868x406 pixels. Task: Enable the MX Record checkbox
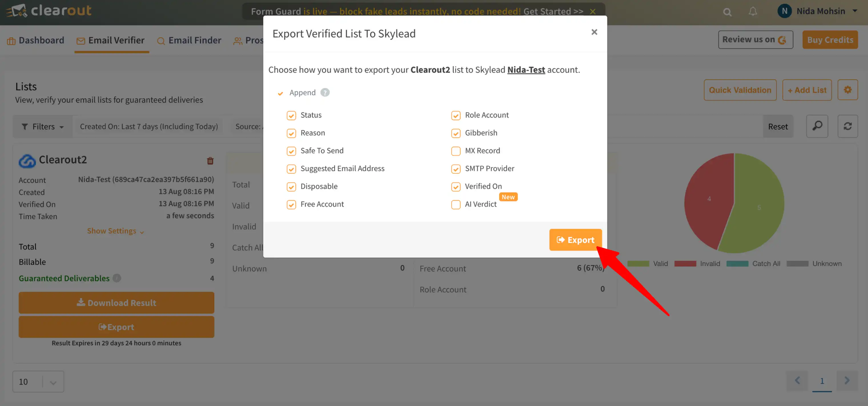point(456,151)
